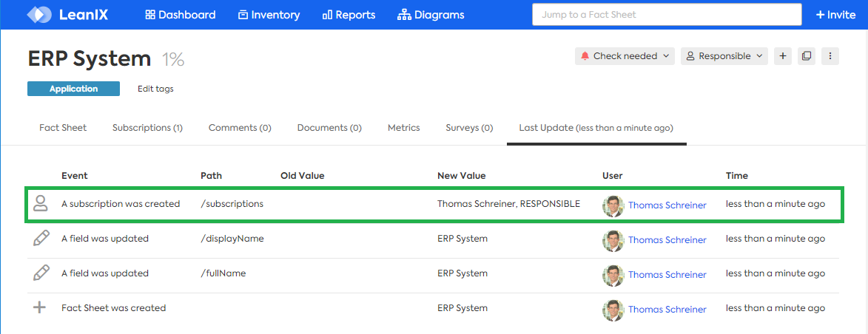Open the Metrics tab
The height and width of the screenshot is (334, 868).
point(403,128)
